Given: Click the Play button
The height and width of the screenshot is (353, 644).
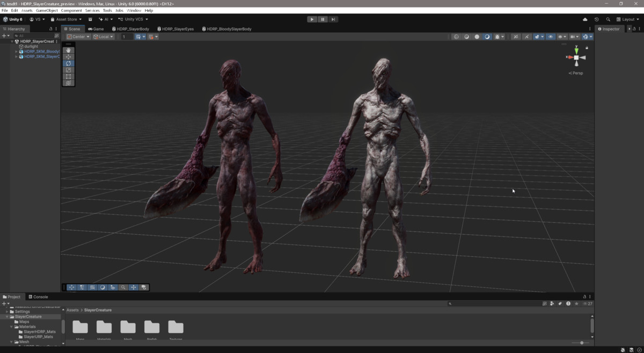Looking at the screenshot, I should click(x=312, y=19).
